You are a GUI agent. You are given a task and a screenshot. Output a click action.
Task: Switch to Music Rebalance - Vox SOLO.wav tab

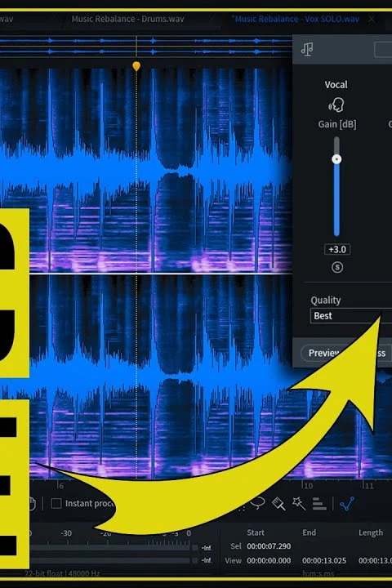pos(296,19)
